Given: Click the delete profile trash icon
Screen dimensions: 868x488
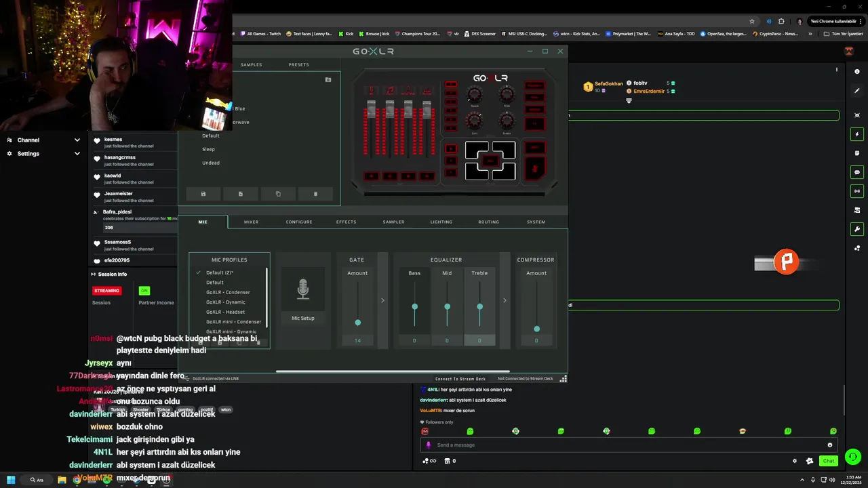Looking at the screenshot, I should [315, 194].
